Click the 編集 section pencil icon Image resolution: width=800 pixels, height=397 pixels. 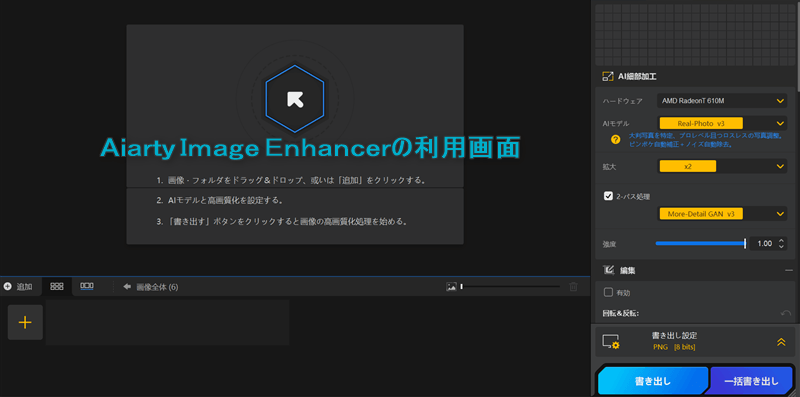(x=608, y=270)
